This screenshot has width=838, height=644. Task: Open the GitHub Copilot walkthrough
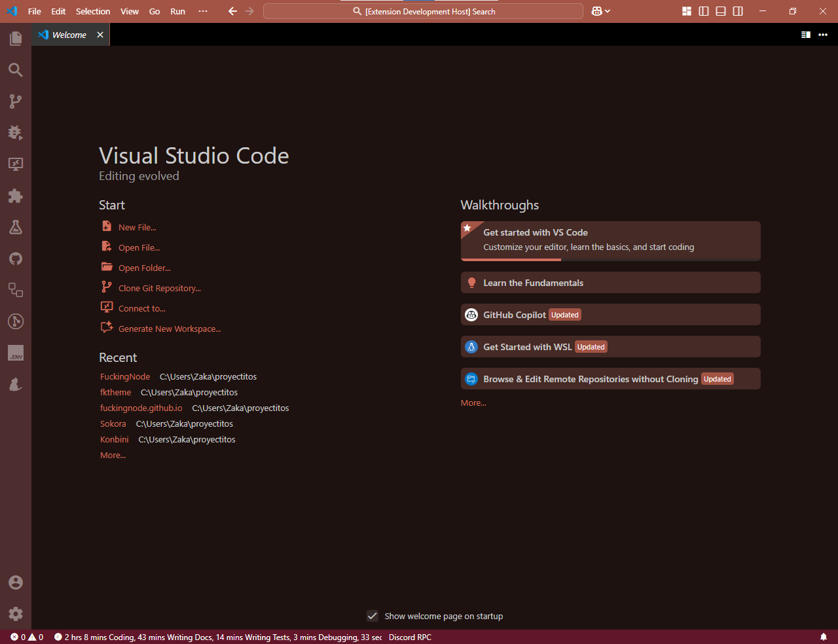[611, 315]
